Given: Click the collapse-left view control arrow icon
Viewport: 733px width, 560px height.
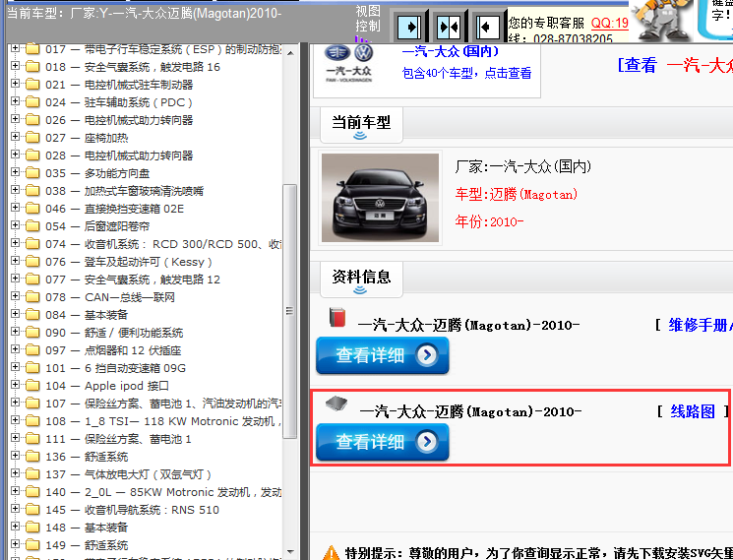Looking at the screenshot, I should click(x=489, y=28).
